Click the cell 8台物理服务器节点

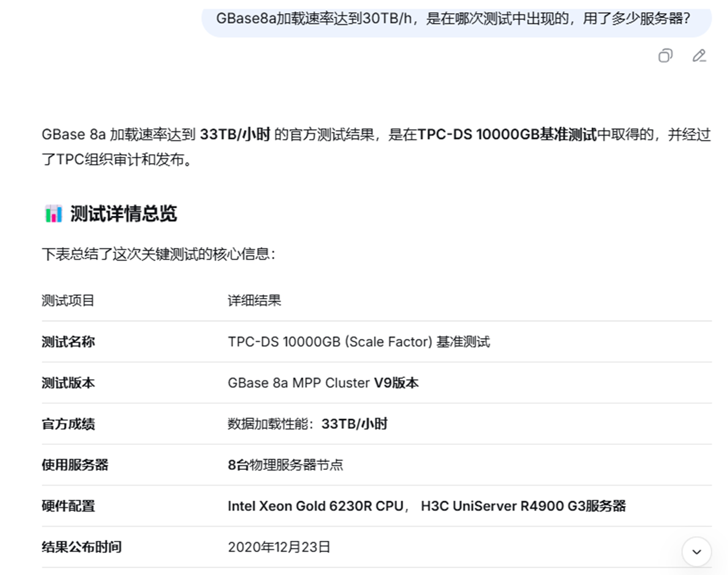pos(285,465)
